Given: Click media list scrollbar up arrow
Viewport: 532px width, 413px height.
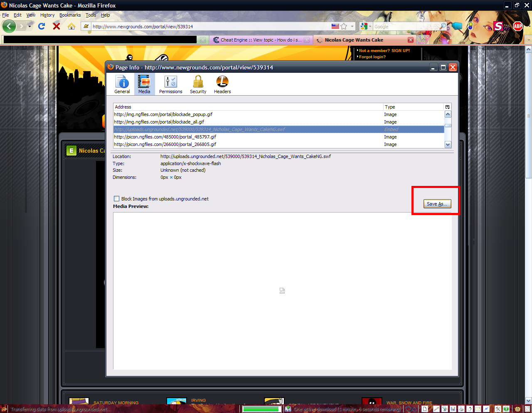Looking at the screenshot, I should (x=448, y=114).
